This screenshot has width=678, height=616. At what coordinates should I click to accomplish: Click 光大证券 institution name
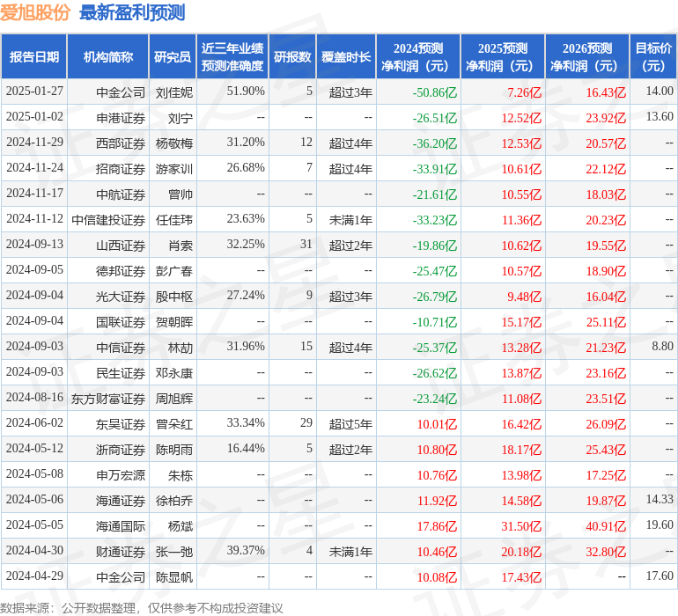[121, 296]
